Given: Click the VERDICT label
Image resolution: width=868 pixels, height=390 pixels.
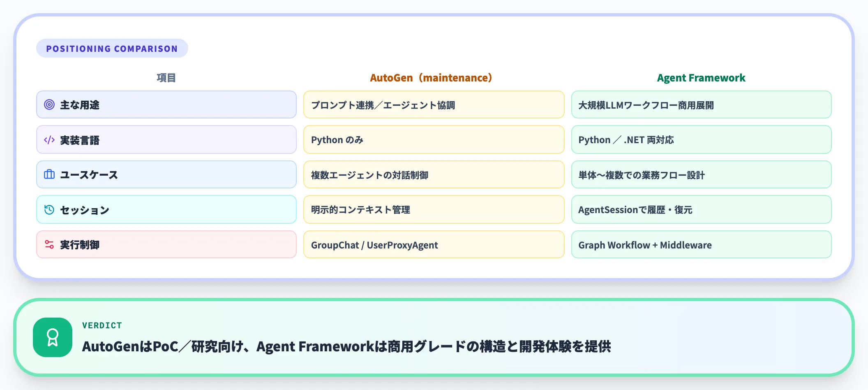Looking at the screenshot, I should coord(102,325).
